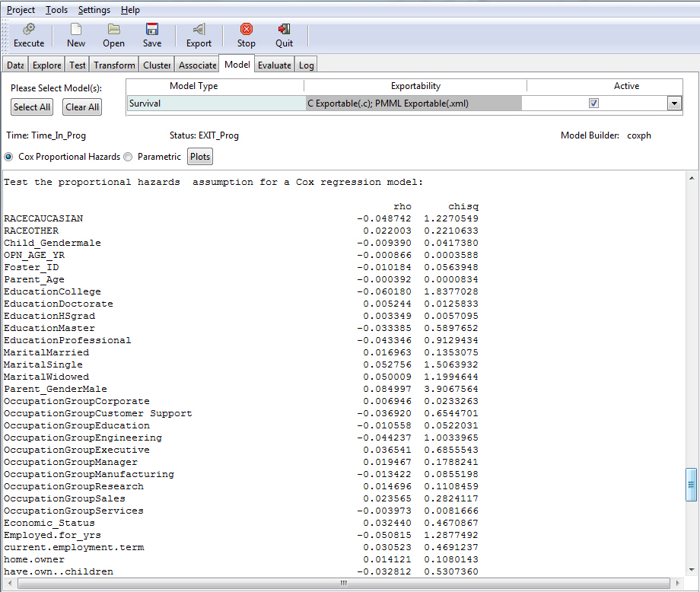Click the Select All button
The image size is (700, 592).
(x=32, y=107)
